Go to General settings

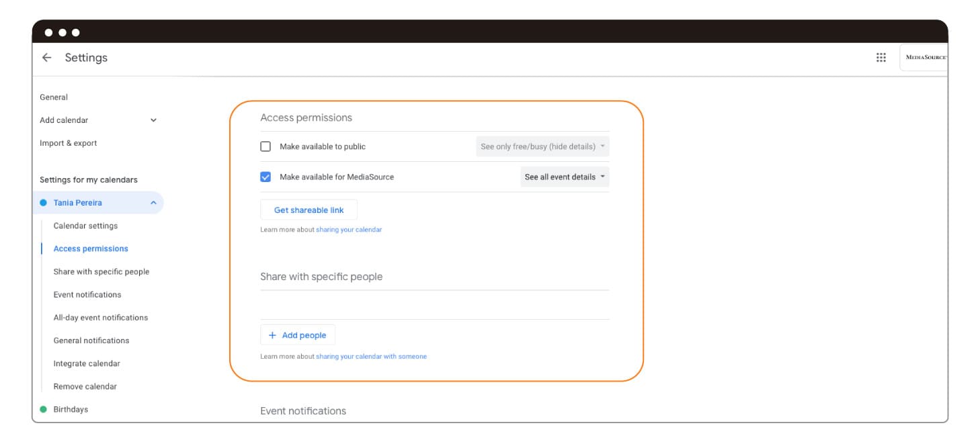[54, 97]
